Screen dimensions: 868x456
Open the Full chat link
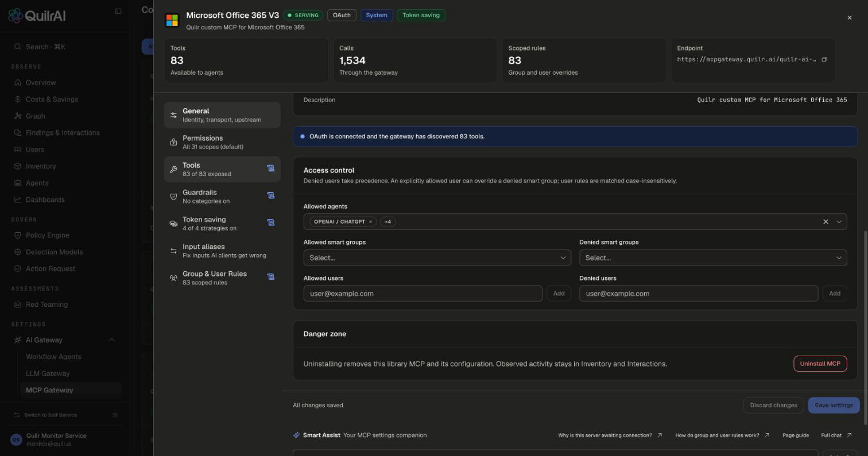pyautogui.click(x=836, y=435)
